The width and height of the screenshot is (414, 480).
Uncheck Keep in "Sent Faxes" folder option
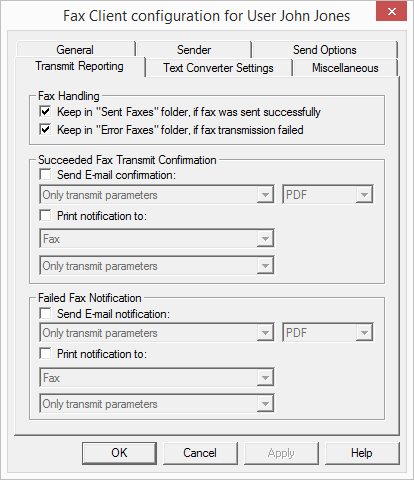pos(45,111)
